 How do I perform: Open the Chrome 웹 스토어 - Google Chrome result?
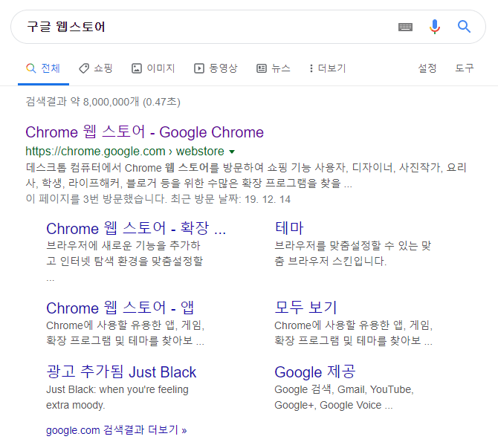(144, 132)
